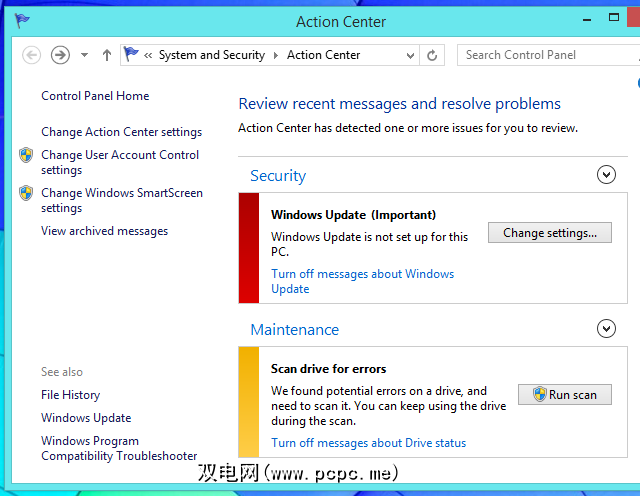Open recent locations dropdown arrow
640x496 pixels.
[84, 55]
